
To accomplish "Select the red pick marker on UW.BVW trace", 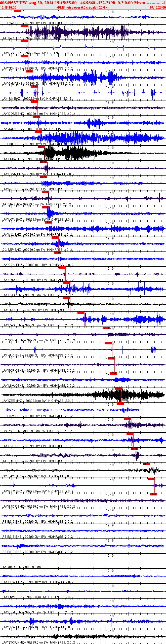I will [x=81, y=313].
